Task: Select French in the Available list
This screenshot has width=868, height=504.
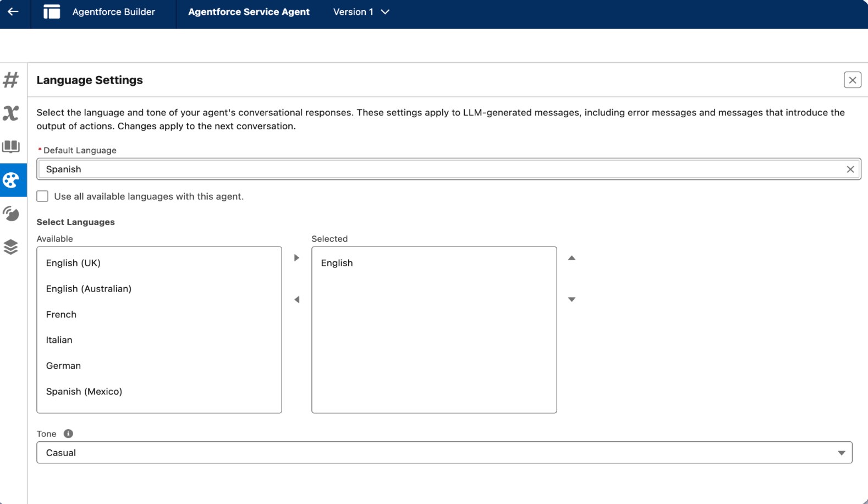Action: point(61,315)
